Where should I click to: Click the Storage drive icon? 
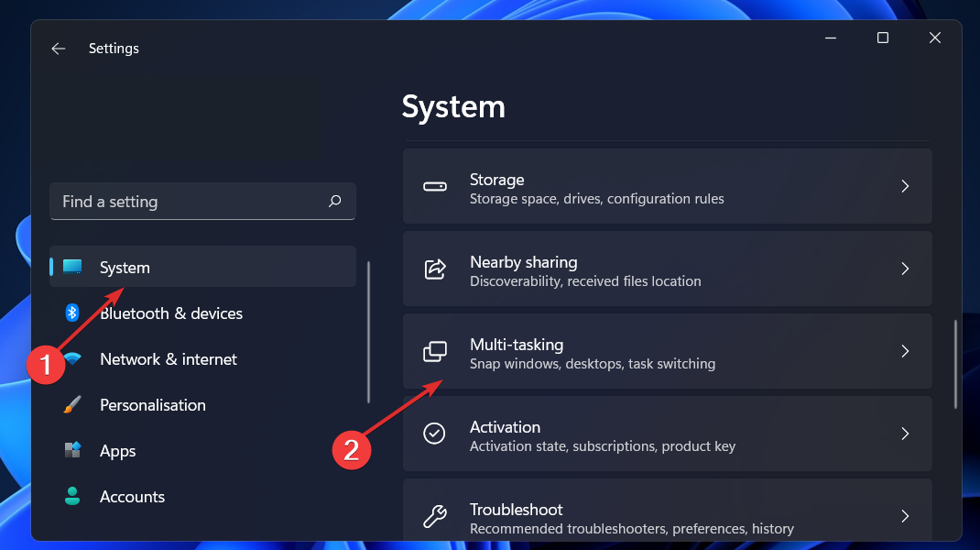(x=434, y=186)
